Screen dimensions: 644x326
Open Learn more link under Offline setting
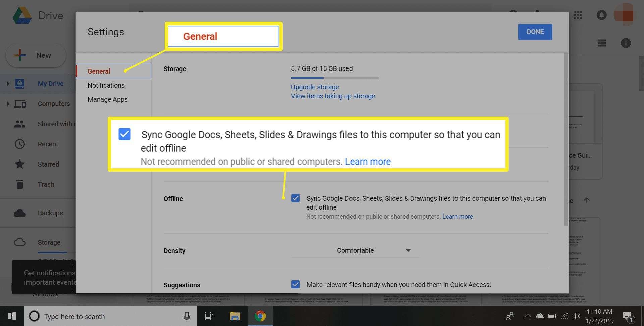458,217
